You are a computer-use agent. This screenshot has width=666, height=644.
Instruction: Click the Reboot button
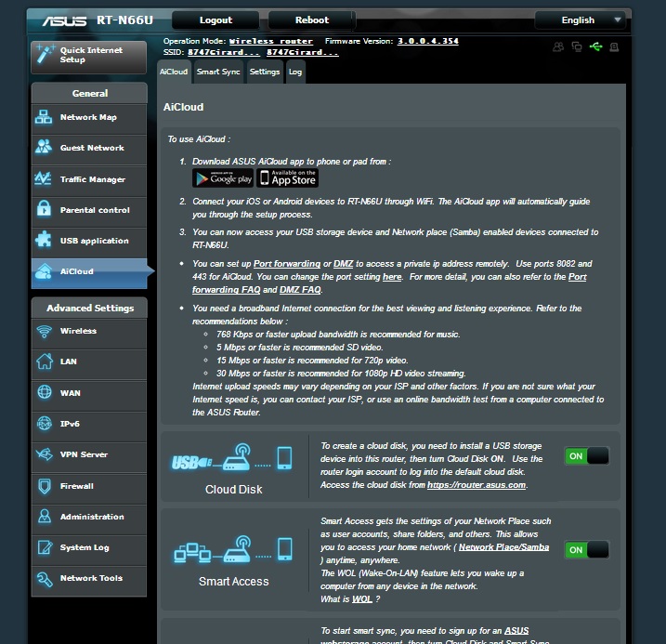coord(312,20)
